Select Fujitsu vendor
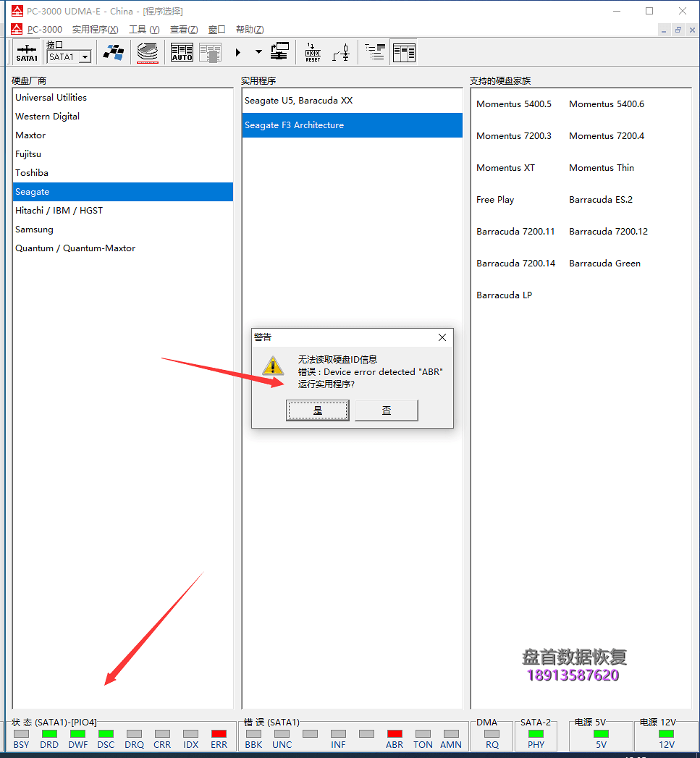The width and height of the screenshot is (700, 758). [123, 154]
